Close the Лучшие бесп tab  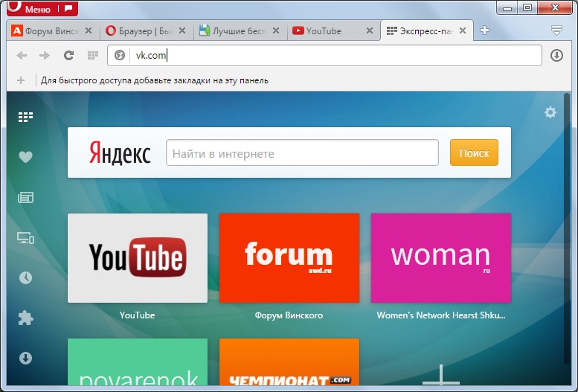(x=276, y=31)
